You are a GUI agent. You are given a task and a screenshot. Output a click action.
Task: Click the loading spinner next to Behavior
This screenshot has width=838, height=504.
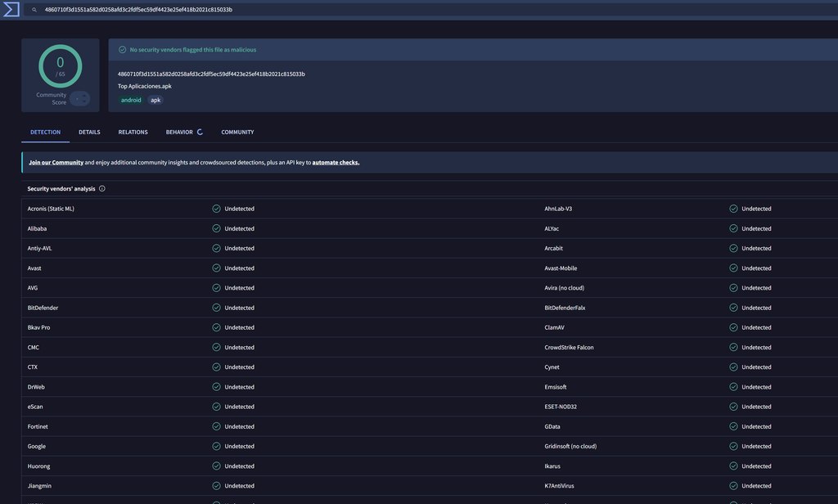point(200,132)
